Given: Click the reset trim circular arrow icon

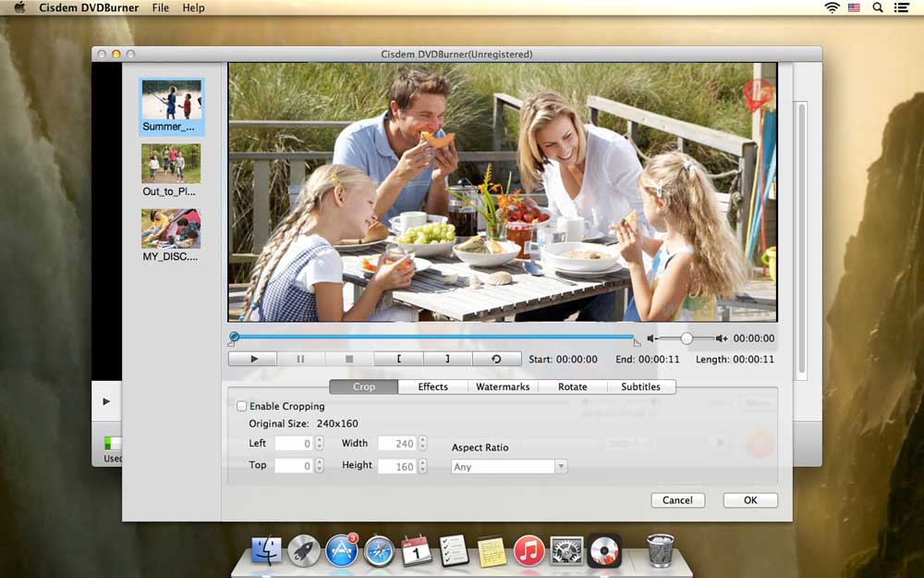Looking at the screenshot, I should coord(496,359).
